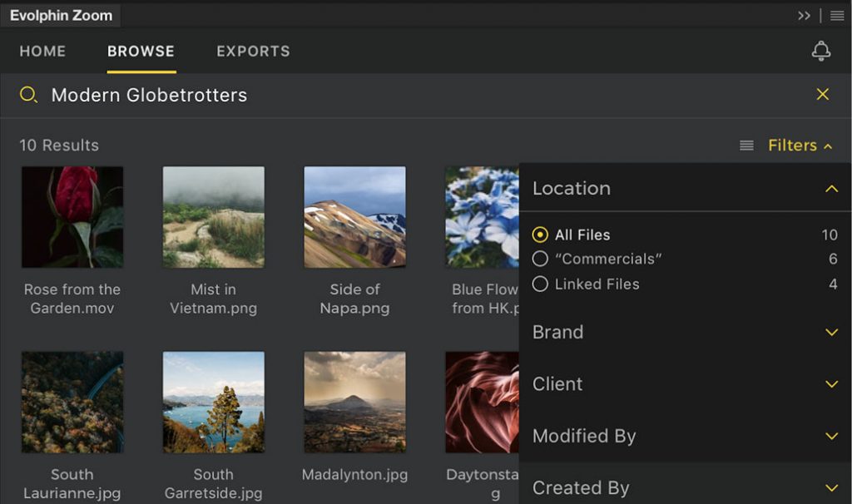Select the All Files radio button
The image size is (852, 504).
click(x=540, y=235)
